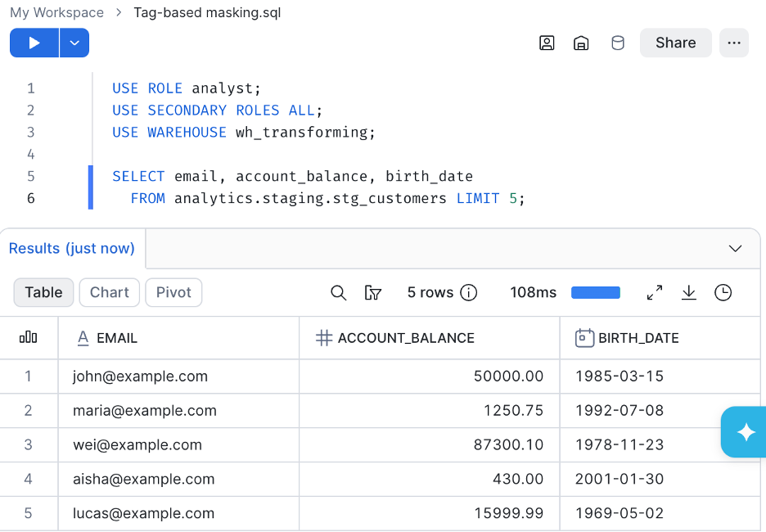The width and height of the screenshot is (766, 532).
Task: Select result row number 1
Action: tap(29, 376)
